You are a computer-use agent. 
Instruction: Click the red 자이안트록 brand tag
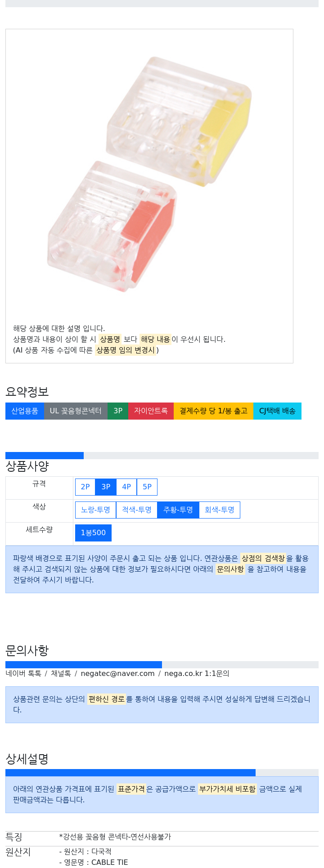(x=151, y=411)
